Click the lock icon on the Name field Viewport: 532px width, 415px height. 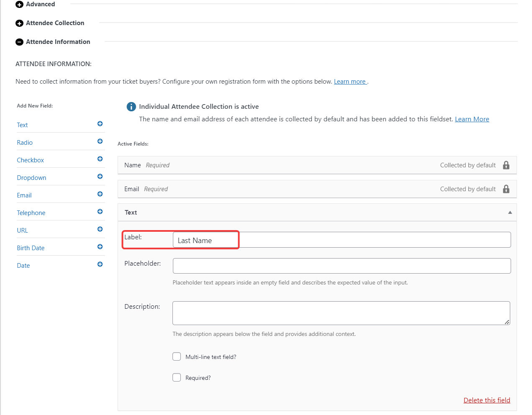[x=506, y=165]
